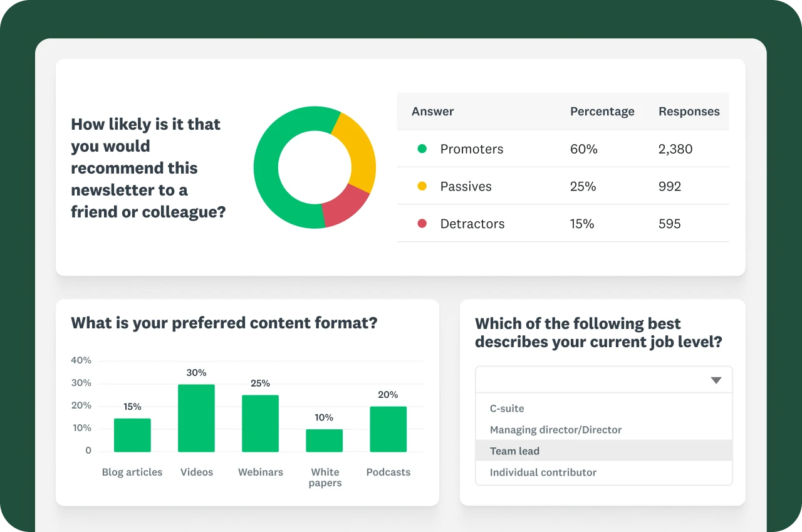The height and width of the screenshot is (532, 802).
Task: Choose Managing director/Director option
Action: pyautogui.click(x=556, y=430)
